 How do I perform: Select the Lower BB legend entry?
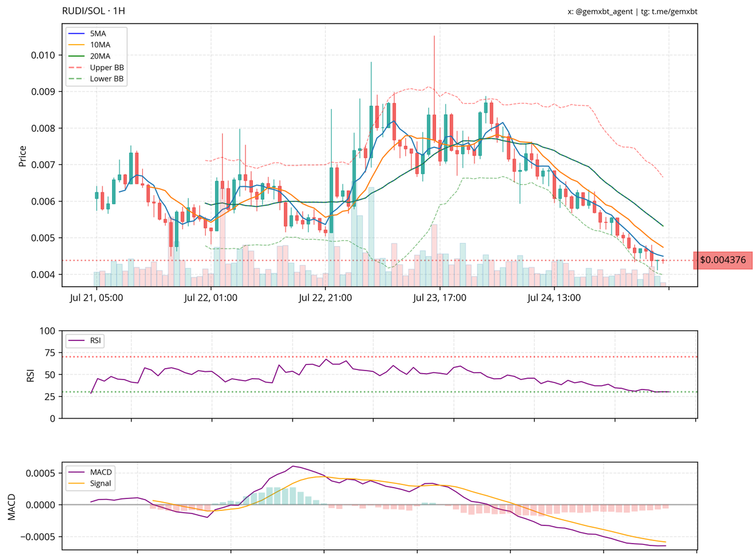tap(98, 80)
